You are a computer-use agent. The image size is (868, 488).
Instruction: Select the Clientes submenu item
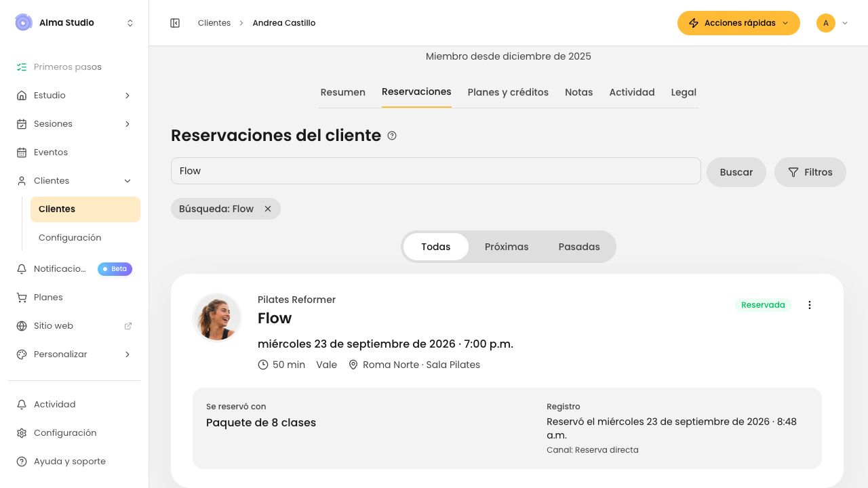click(x=85, y=209)
